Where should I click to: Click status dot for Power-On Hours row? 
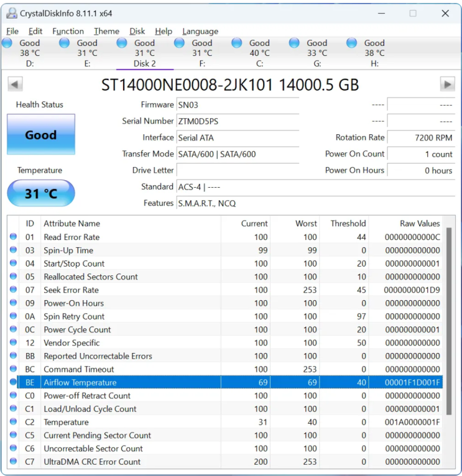tap(13, 303)
